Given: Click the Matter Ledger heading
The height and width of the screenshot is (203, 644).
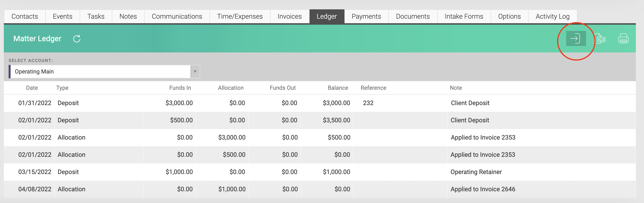Looking at the screenshot, I should point(37,39).
